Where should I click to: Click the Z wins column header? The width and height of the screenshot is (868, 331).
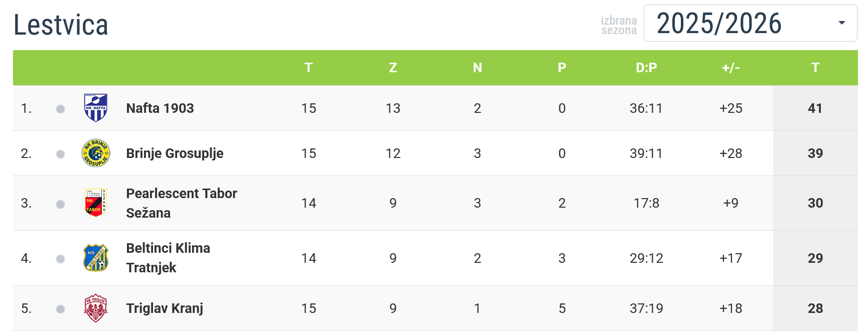pyautogui.click(x=393, y=68)
